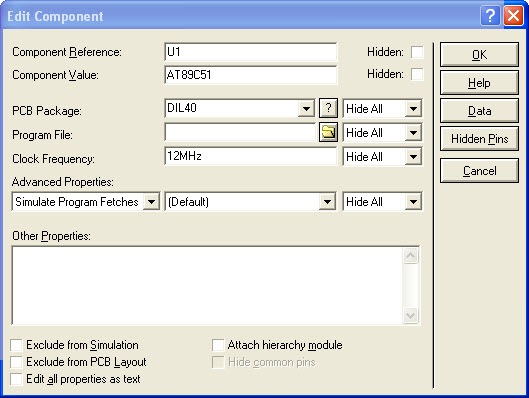Click the OK button
Image resolution: width=529 pixels, height=398 pixels.
(479, 54)
